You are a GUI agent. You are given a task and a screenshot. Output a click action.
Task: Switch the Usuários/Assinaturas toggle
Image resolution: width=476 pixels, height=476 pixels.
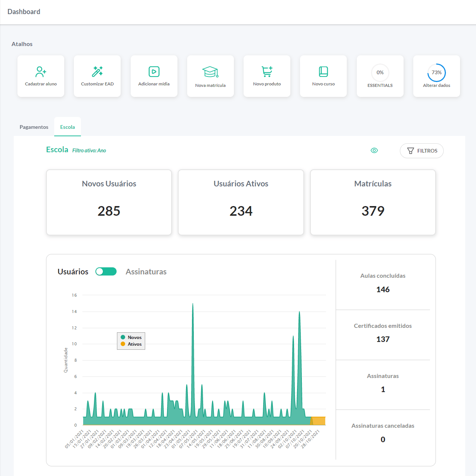[x=106, y=271]
